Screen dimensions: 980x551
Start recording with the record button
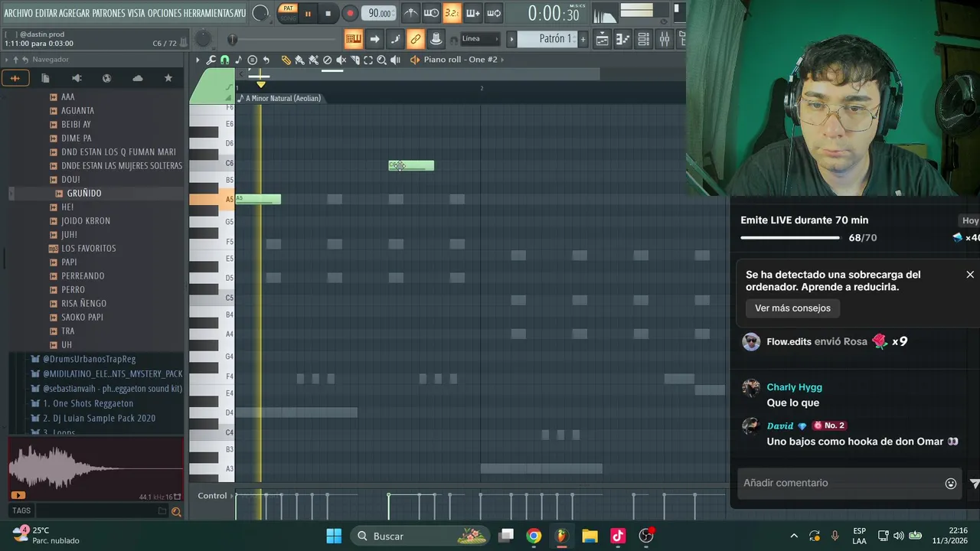(349, 13)
